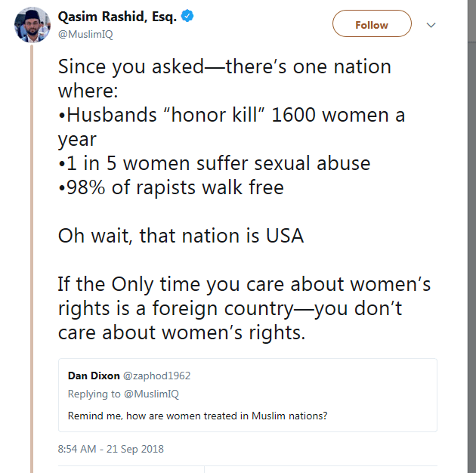Click the opening "Since you asked" line
This screenshot has height=473, width=476.
tap(224, 66)
